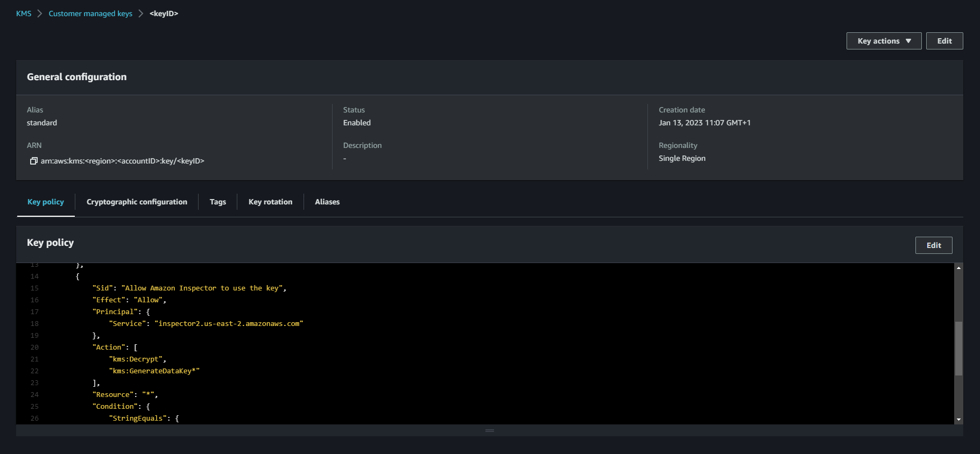Select the Key policy tab
Viewport: 980px width, 454px height.
46,202
